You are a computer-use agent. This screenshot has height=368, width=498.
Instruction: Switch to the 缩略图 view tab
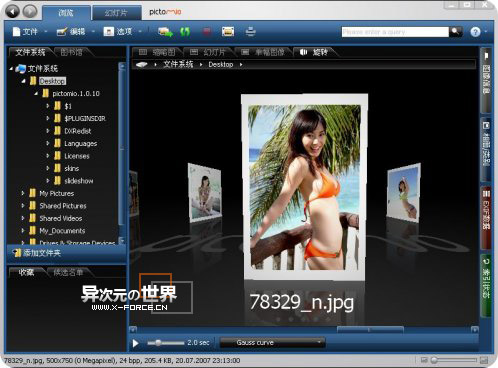coord(157,52)
